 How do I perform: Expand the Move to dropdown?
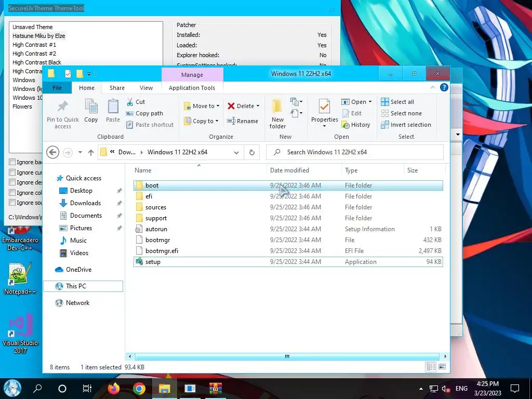coord(218,106)
